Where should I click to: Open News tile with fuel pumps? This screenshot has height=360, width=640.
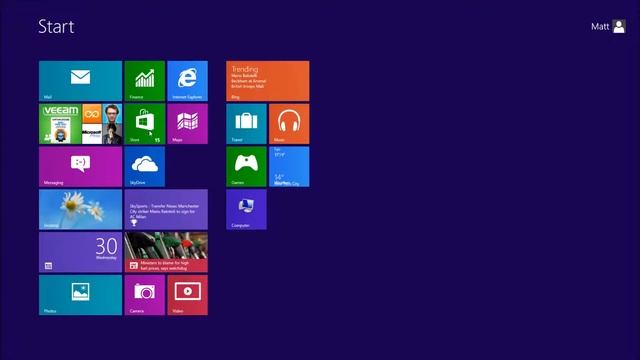pyautogui.click(x=166, y=252)
